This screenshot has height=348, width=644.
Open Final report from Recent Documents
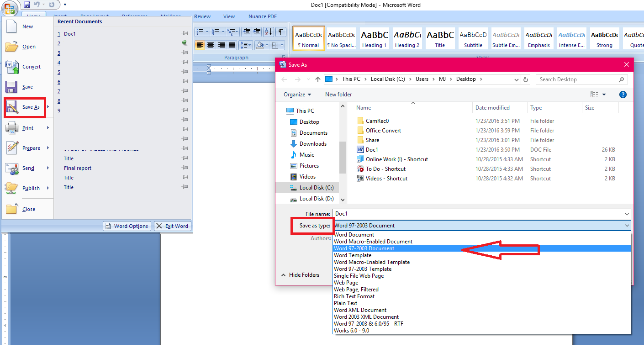(x=78, y=168)
